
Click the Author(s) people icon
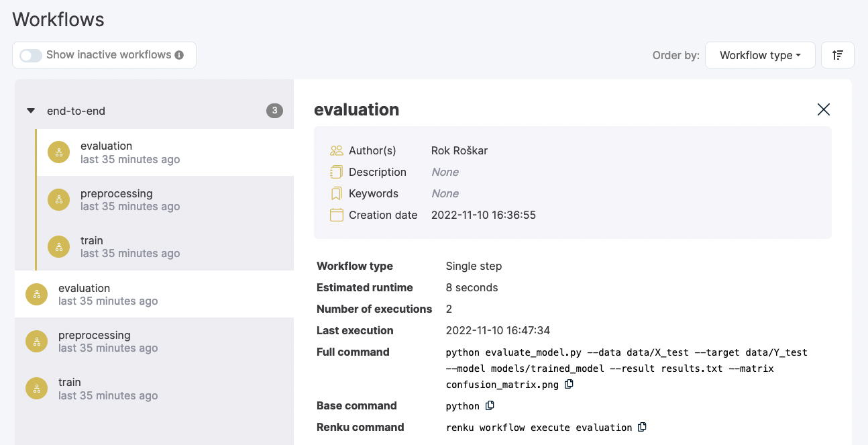pos(336,150)
